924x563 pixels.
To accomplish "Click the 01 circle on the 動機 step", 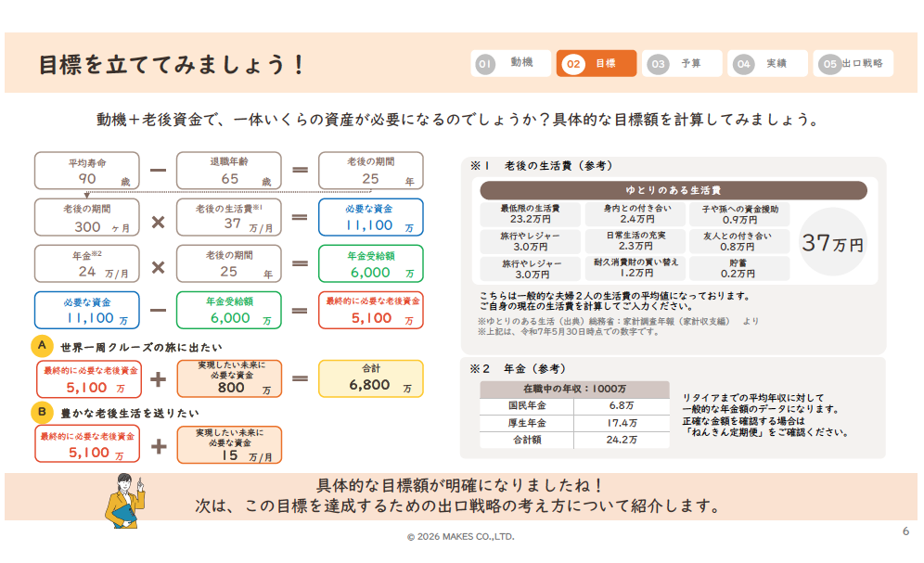I will [x=484, y=64].
